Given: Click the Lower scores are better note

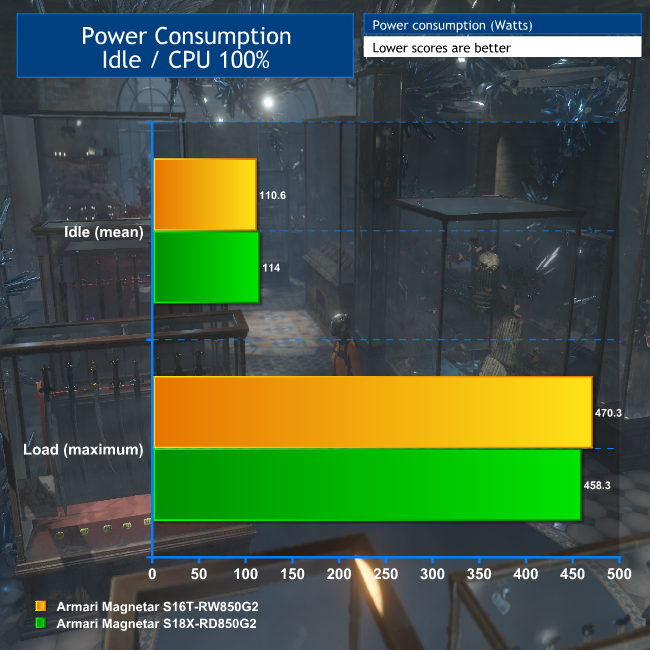Looking at the screenshot, I should coord(502,47).
